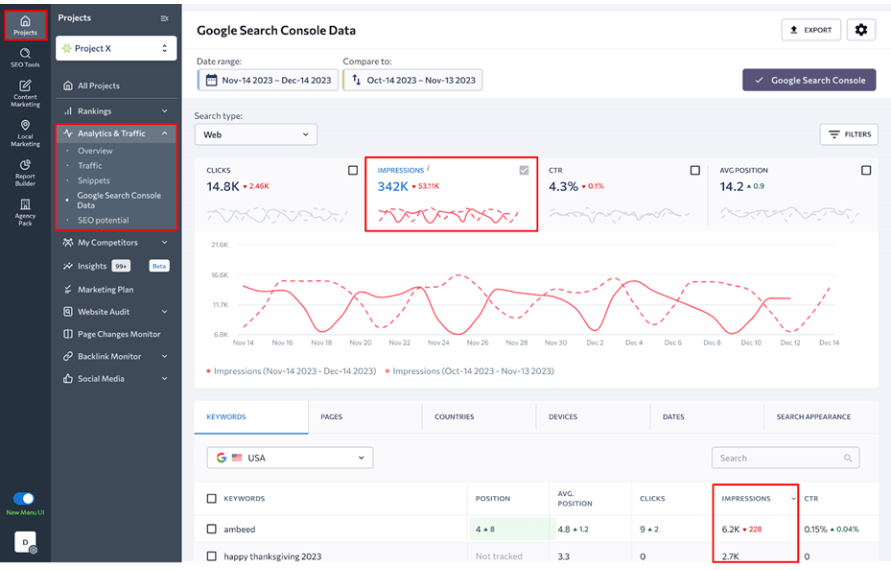Sort by Avg. Position column header
The height and width of the screenshot is (570, 891).
click(x=574, y=498)
